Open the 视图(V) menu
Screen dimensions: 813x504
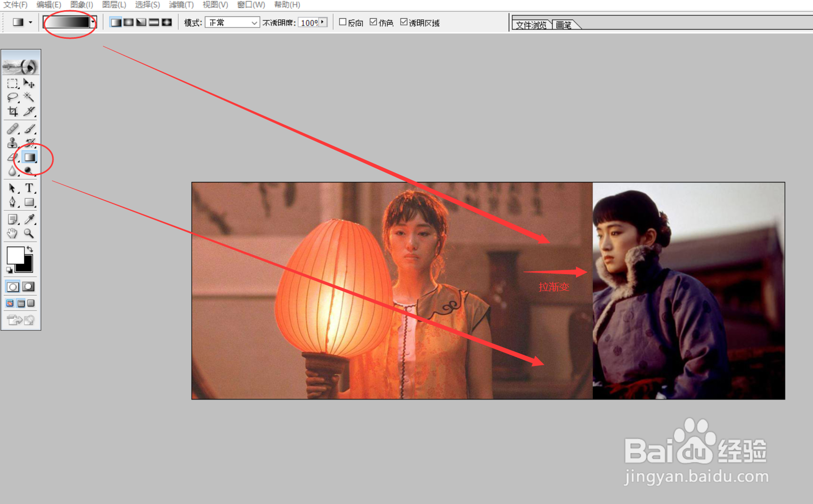(215, 5)
